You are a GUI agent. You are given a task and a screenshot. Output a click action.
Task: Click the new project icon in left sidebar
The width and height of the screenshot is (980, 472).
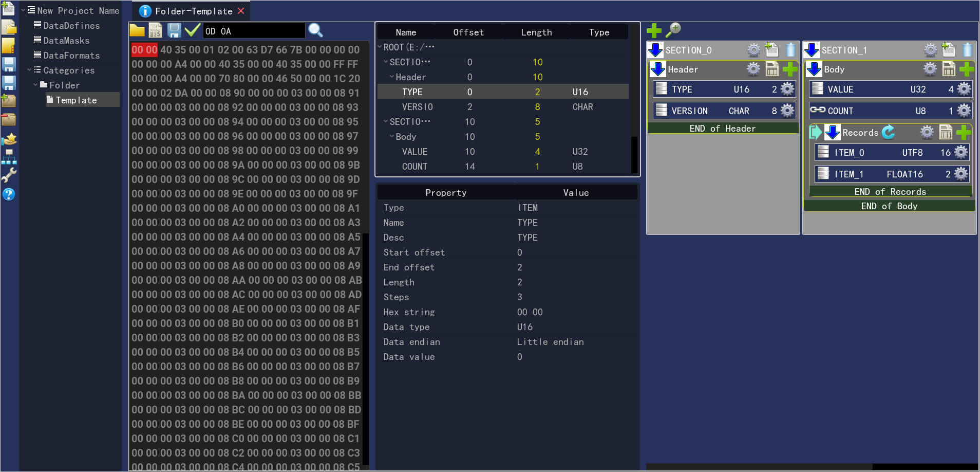point(8,8)
